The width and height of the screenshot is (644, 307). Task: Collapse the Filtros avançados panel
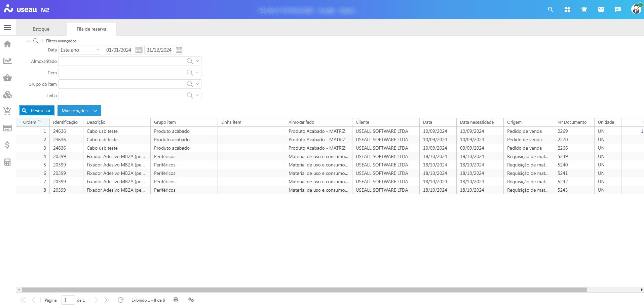pyautogui.click(x=28, y=41)
